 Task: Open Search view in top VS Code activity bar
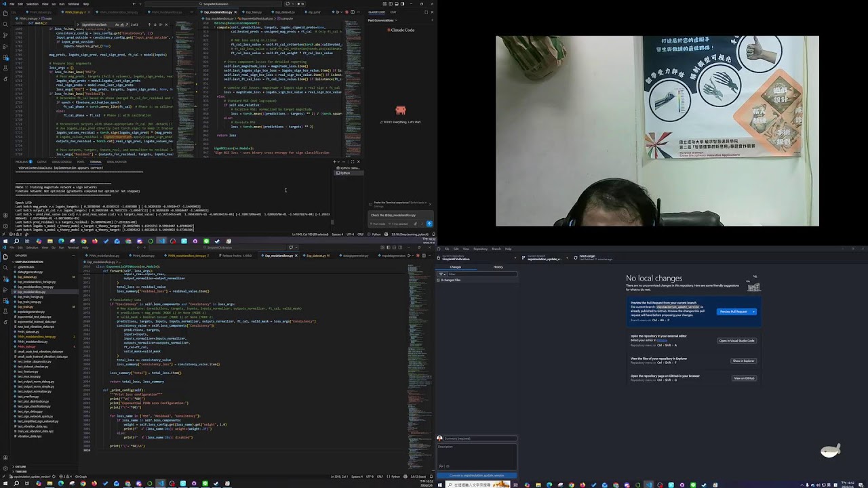coord(5,24)
